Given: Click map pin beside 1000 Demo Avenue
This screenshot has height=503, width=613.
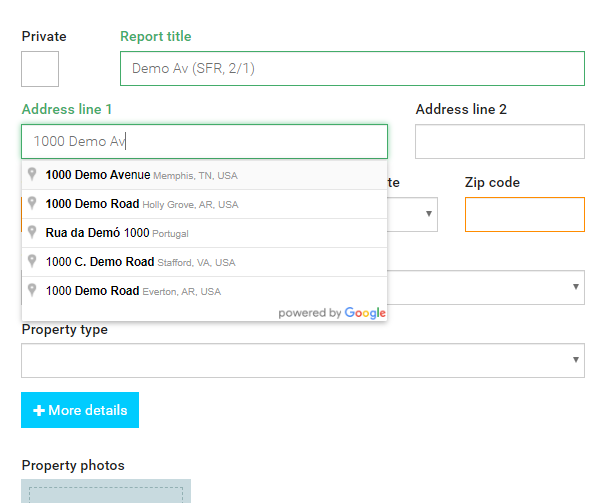Looking at the screenshot, I should (x=32, y=174).
